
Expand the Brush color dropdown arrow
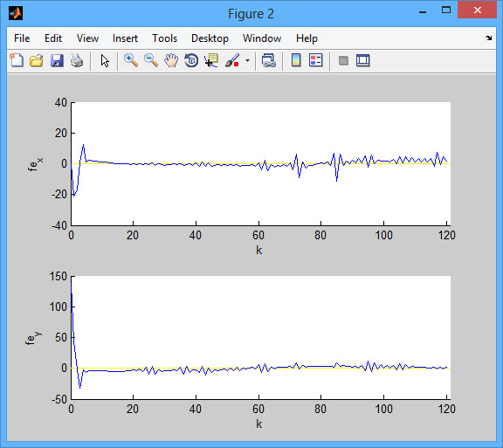coord(247,60)
